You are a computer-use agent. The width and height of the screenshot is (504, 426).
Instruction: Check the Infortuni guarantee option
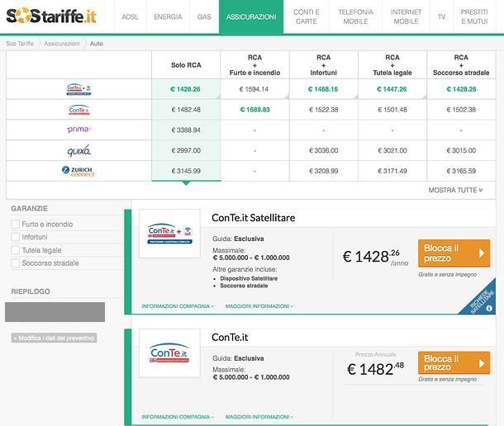tap(16, 237)
